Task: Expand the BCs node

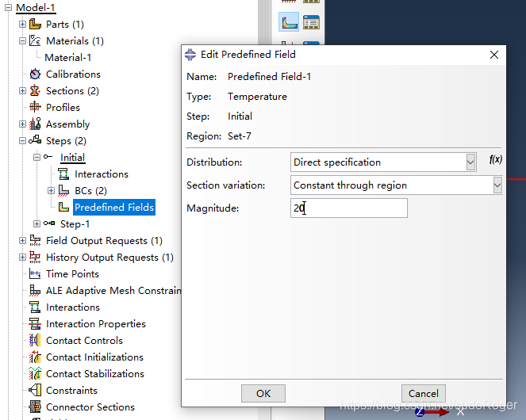Action: point(52,191)
